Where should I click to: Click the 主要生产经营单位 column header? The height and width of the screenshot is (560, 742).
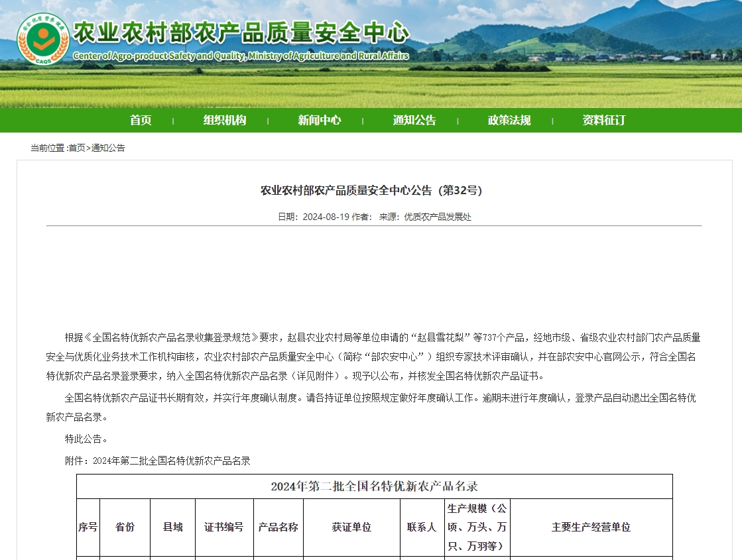[591, 527]
